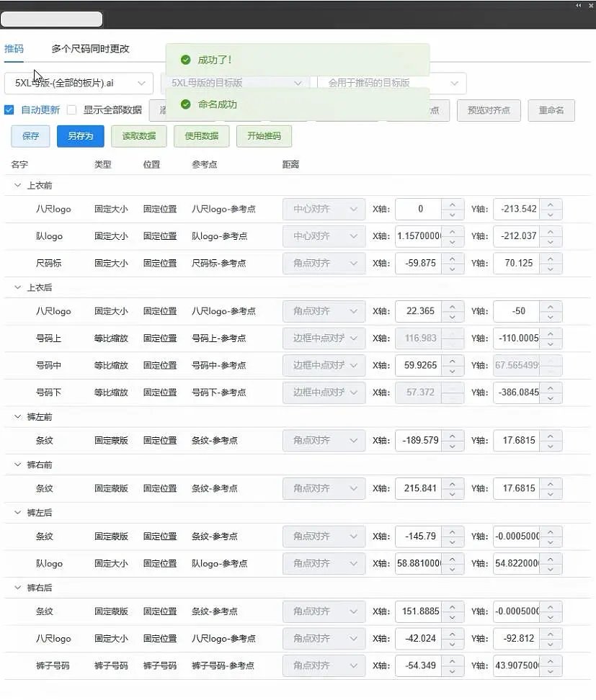Select the 推码 tab

14,49
